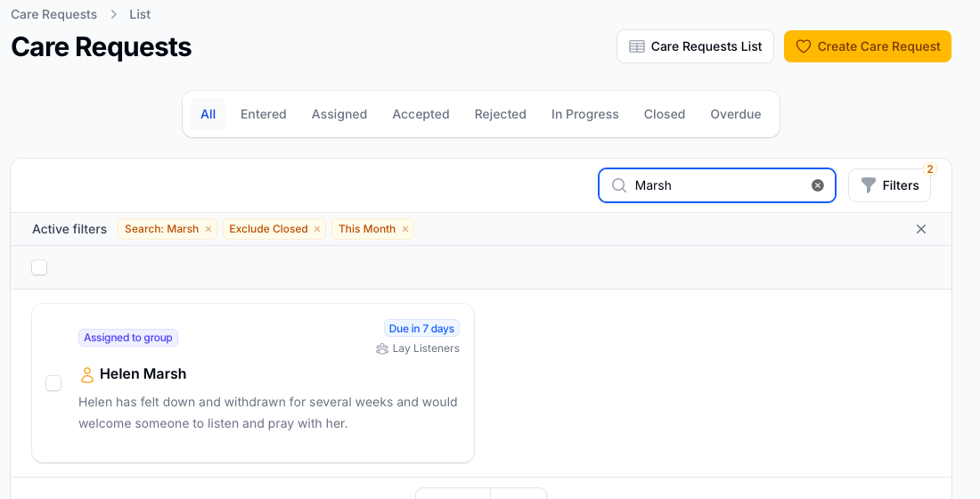The height and width of the screenshot is (499, 980).
Task: Click the Lay Listeners group label
Action: (x=426, y=348)
